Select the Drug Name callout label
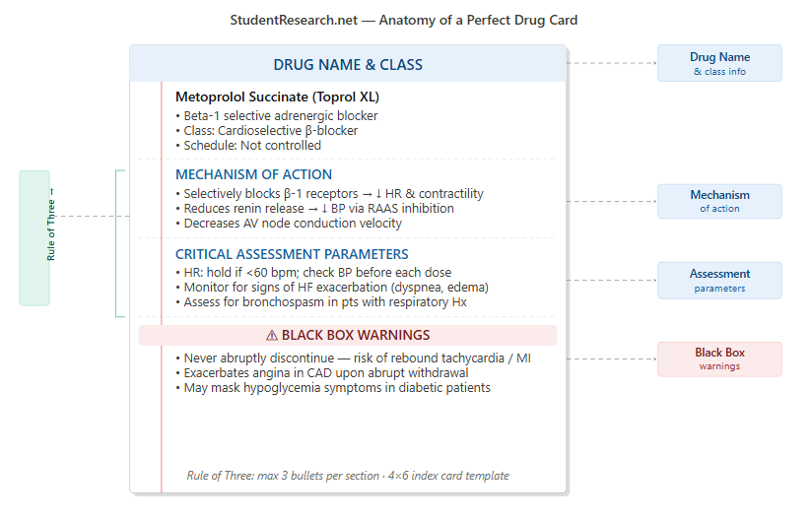Screen dimensions: 812x521 click(719, 63)
